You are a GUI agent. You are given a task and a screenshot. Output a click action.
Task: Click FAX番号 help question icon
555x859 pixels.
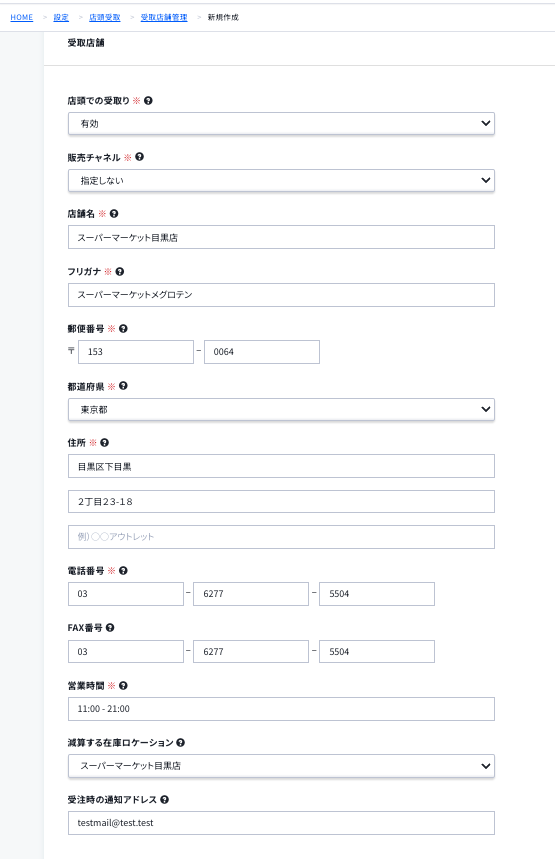pos(110,628)
